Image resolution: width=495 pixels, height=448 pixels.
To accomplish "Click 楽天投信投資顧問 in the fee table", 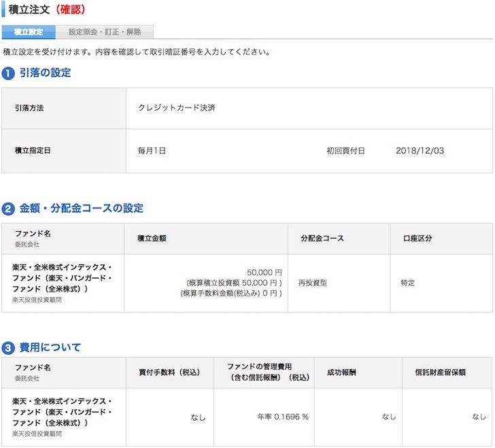I will tap(37, 434).
